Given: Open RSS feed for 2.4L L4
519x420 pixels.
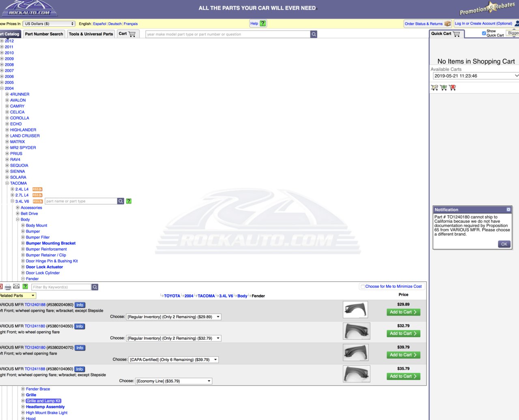Looking at the screenshot, I should click(37, 189).
